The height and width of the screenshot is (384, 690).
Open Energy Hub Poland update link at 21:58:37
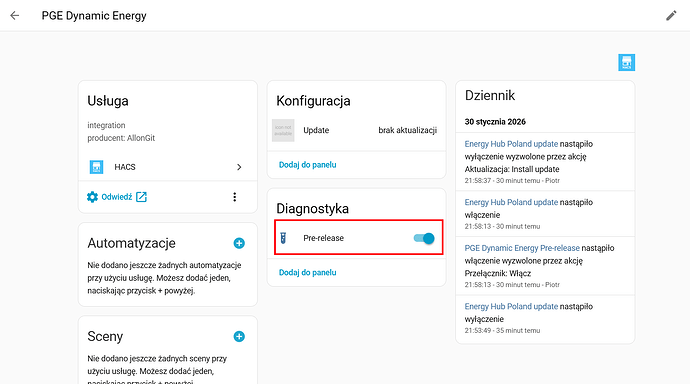coord(511,144)
